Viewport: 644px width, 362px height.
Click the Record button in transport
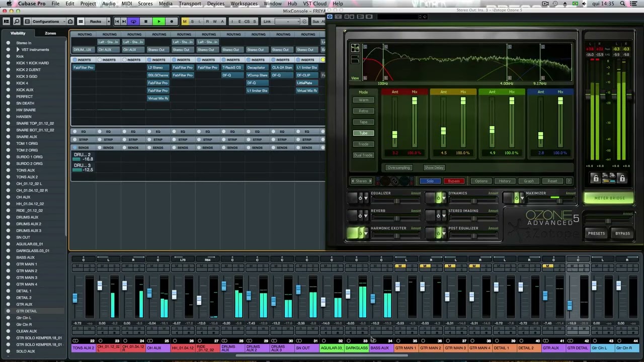(172, 22)
